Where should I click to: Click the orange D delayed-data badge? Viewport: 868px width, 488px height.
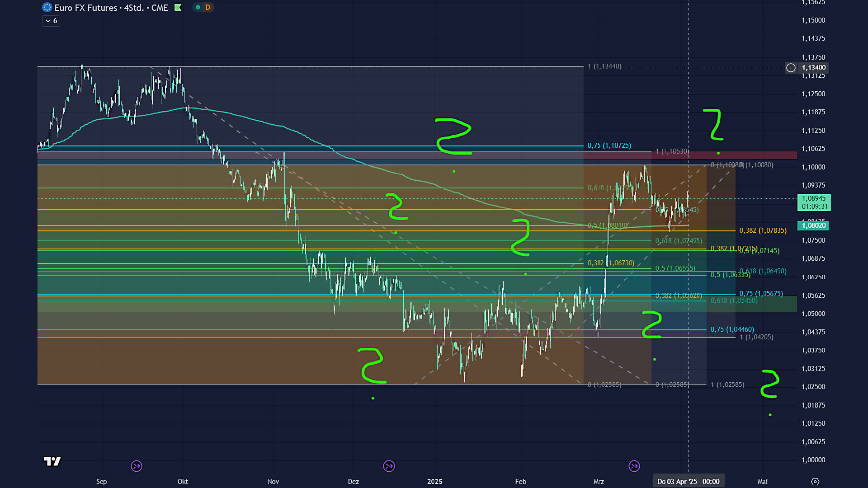click(x=208, y=7)
